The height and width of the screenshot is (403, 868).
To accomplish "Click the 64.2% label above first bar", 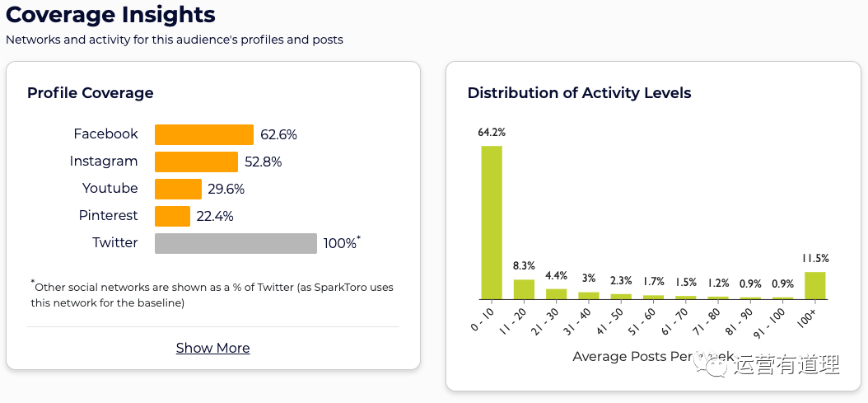I will (492, 132).
